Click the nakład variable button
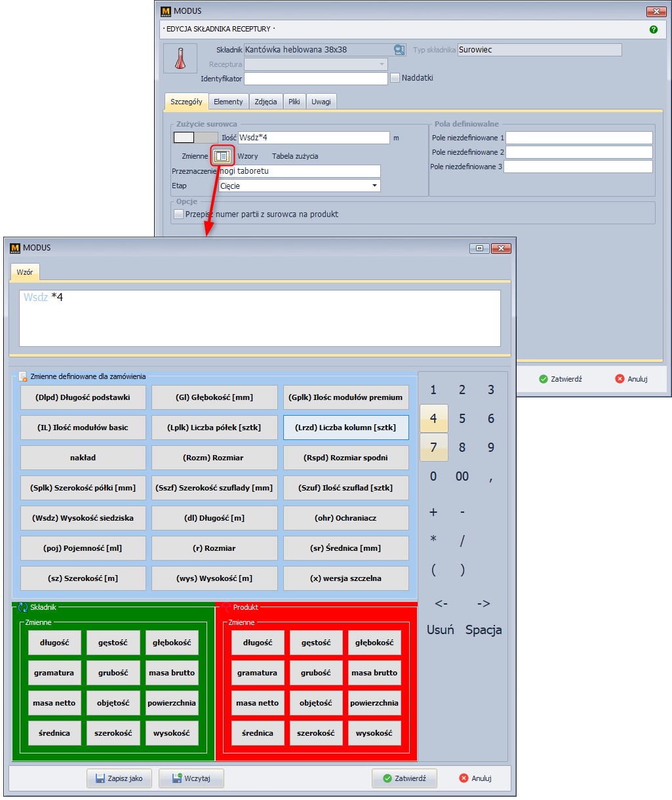Screen dimensions: 672x800 pos(83,458)
